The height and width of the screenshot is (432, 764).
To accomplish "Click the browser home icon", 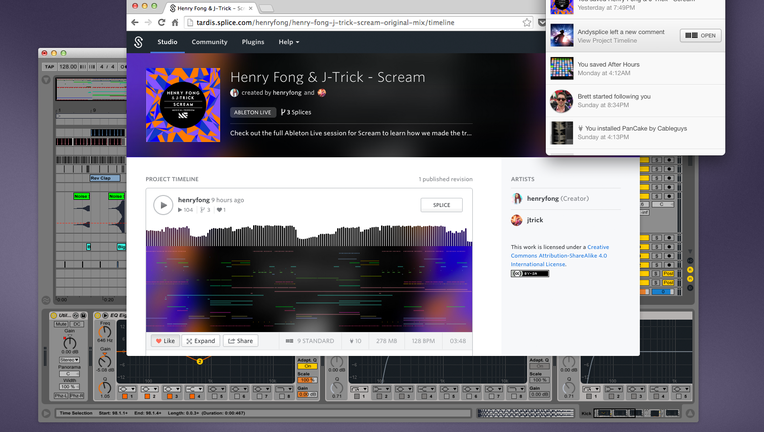I will click(175, 22).
